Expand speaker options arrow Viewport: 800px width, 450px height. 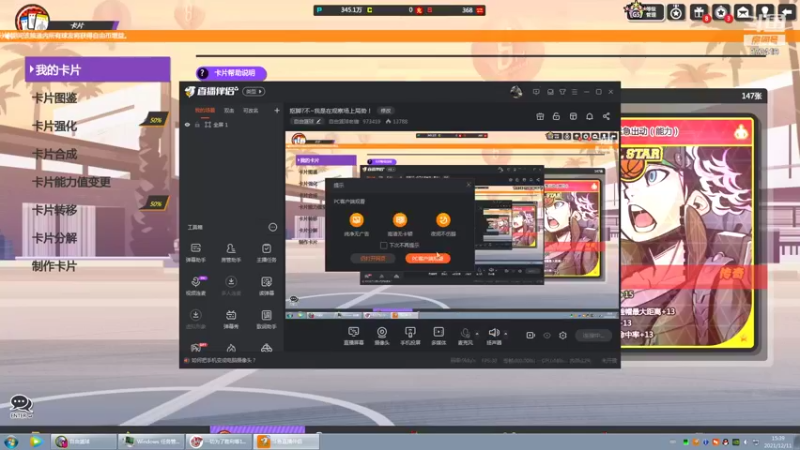click(506, 334)
